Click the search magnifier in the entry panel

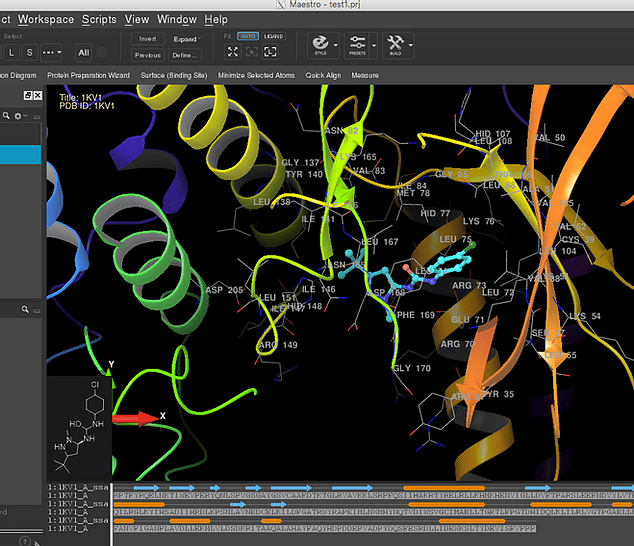pos(5,117)
